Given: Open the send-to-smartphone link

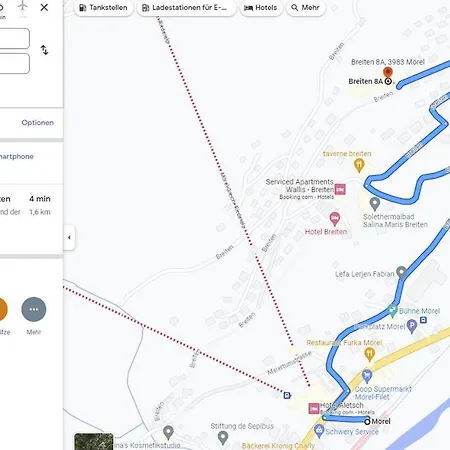Looking at the screenshot, I should pos(17,156).
